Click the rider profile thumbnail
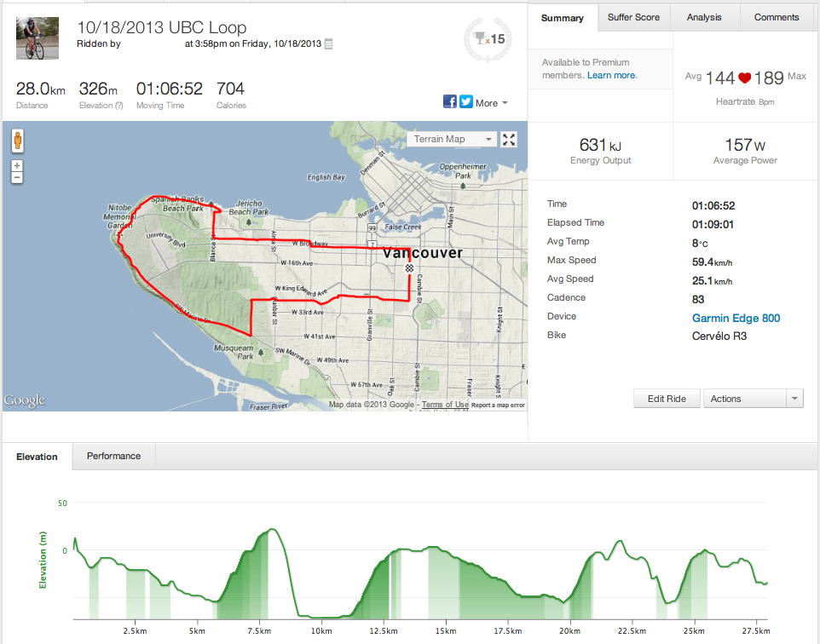The height and width of the screenshot is (644, 820). [x=38, y=38]
